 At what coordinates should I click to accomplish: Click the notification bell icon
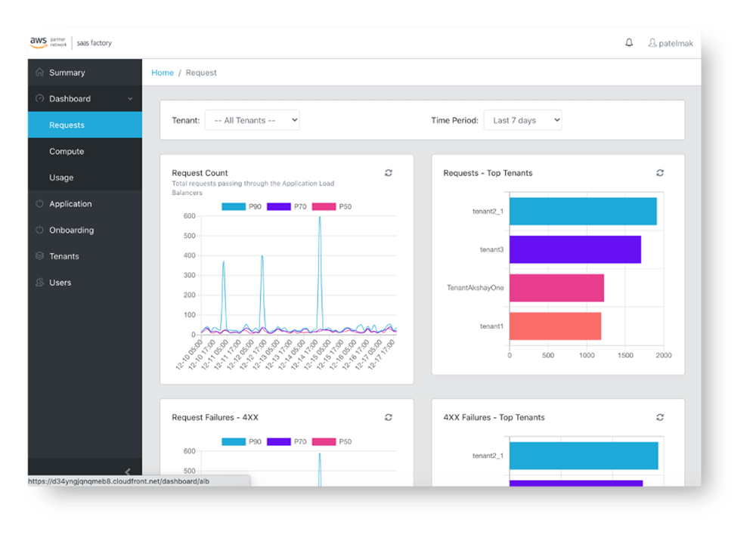coord(629,43)
